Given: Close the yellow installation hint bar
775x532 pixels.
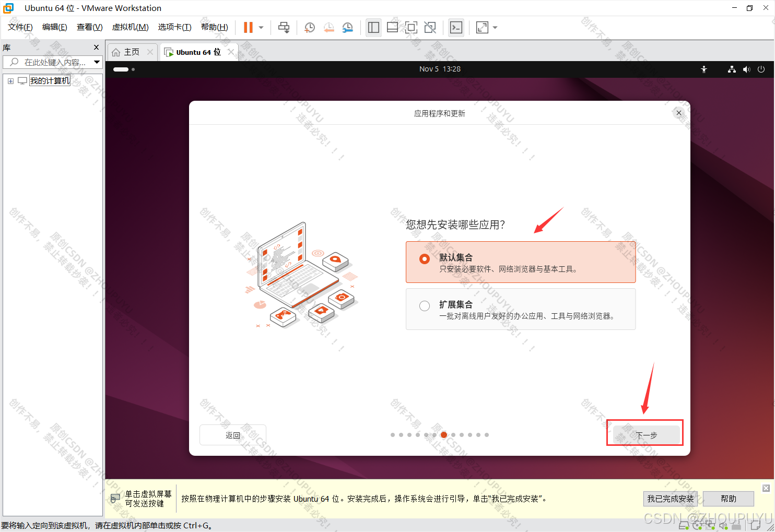Looking at the screenshot, I should [766, 488].
